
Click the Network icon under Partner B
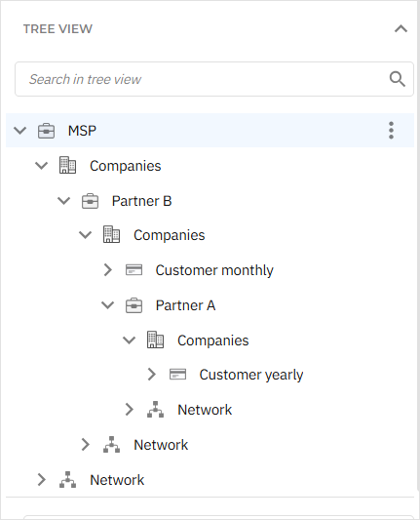[x=112, y=444]
